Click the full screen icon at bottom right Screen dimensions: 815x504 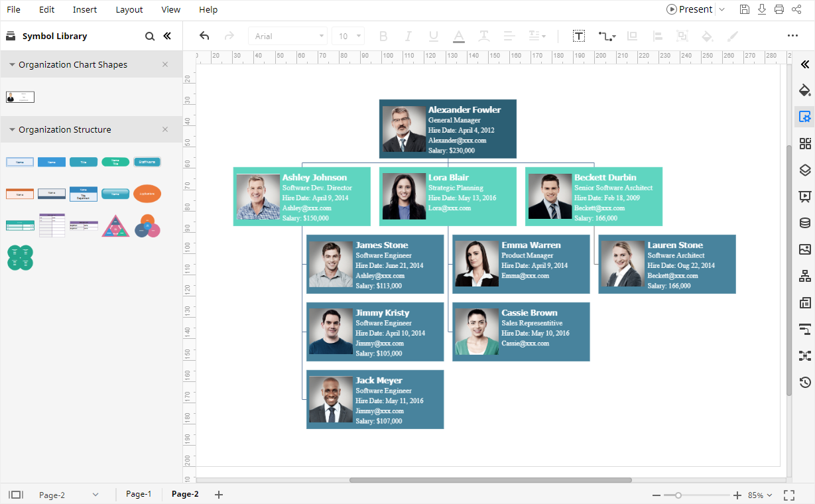[788, 494]
